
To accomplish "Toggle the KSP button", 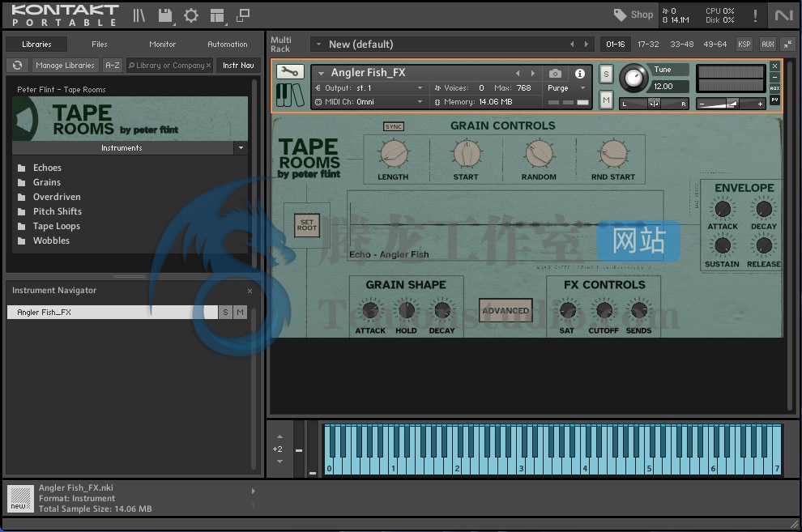I will (x=744, y=45).
